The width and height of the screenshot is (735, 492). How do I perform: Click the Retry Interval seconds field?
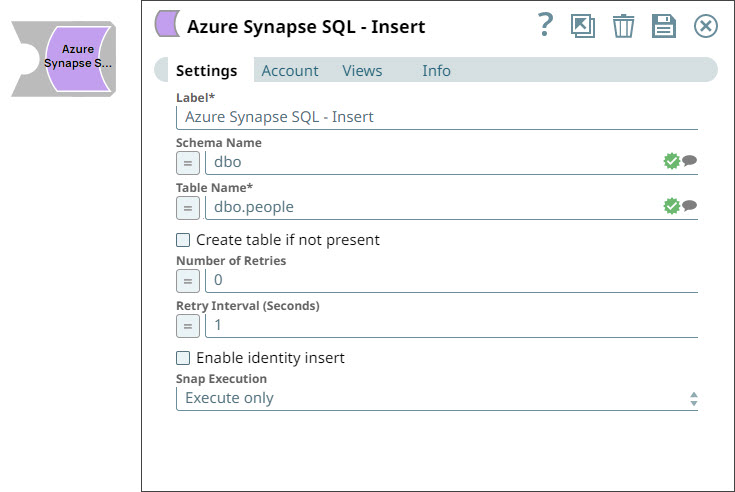point(451,325)
